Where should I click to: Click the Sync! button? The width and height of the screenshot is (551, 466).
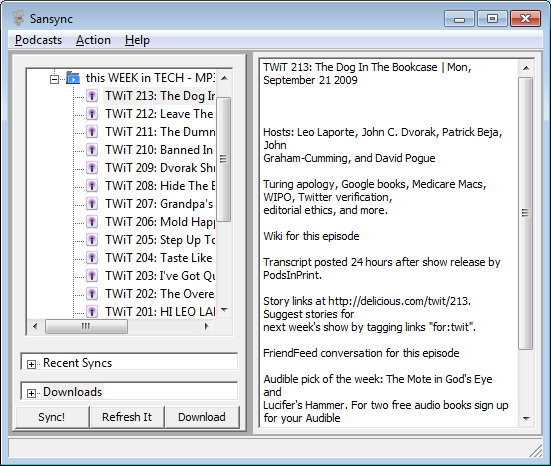pos(52,417)
